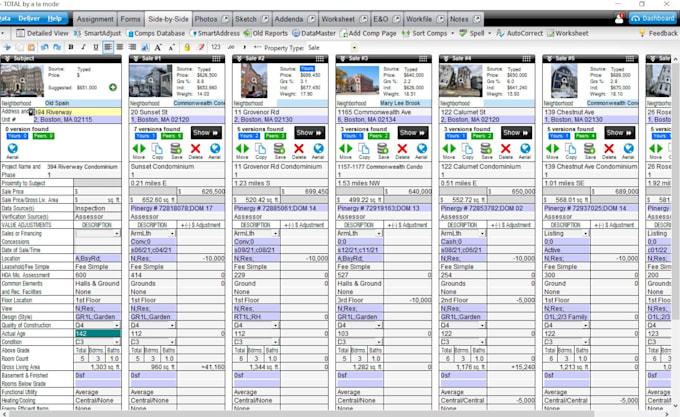
Task: Open Aerial globe icon for Sale #4
Action: coord(525,148)
